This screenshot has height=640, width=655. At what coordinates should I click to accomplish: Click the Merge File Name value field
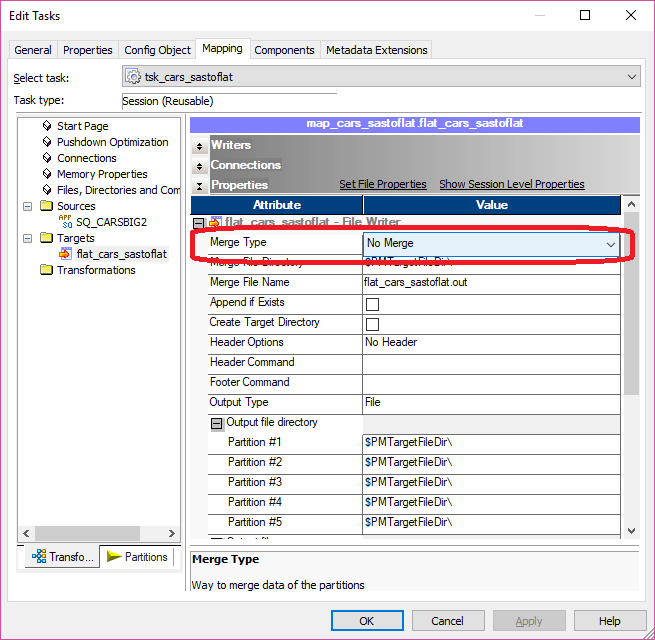coord(490,283)
